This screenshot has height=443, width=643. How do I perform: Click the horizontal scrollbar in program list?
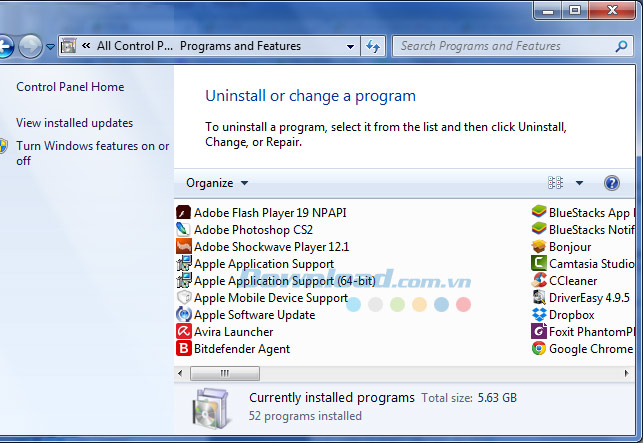[x=224, y=372]
